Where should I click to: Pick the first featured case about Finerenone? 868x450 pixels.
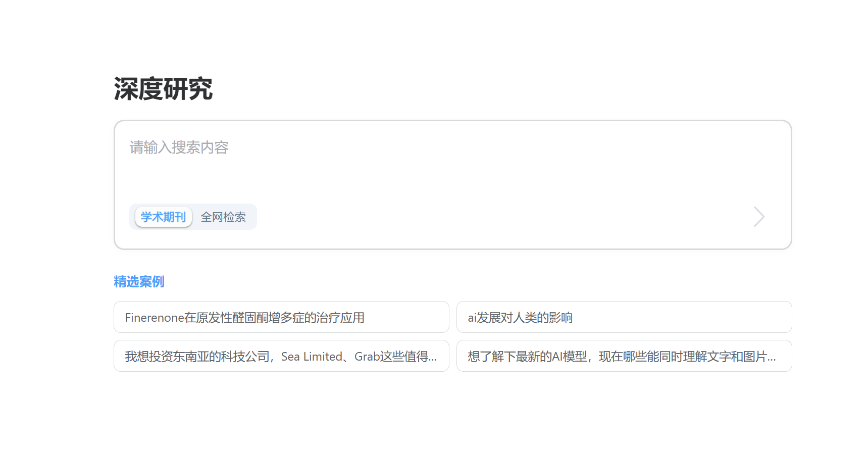pos(281,317)
